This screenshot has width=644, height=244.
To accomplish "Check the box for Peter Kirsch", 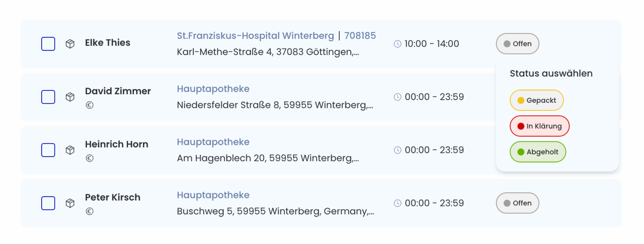I will (48, 203).
